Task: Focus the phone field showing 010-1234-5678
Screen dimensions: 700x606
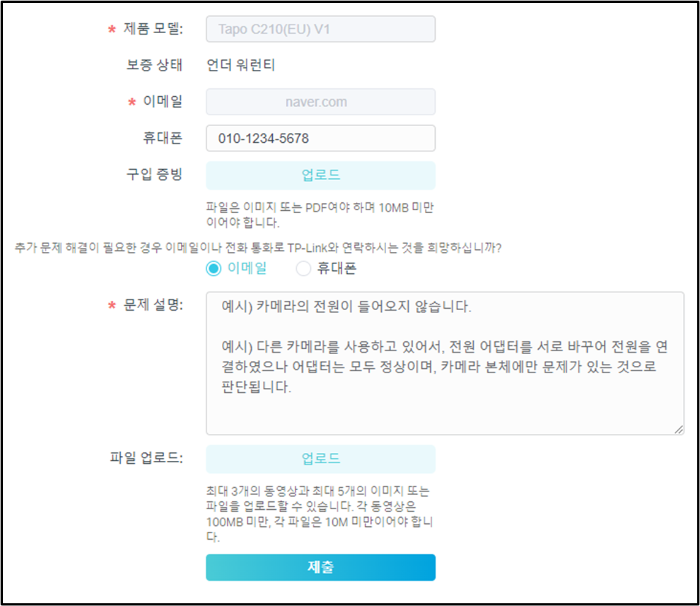Action: tap(320, 138)
